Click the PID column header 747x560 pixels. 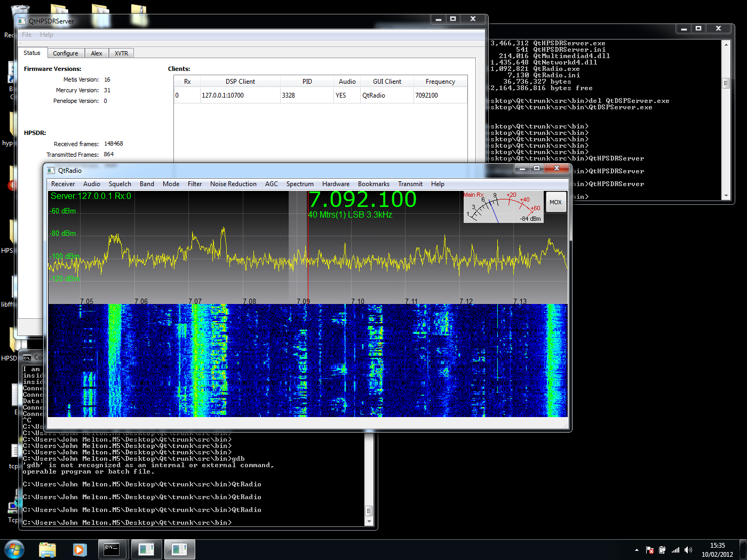coord(307,82)
